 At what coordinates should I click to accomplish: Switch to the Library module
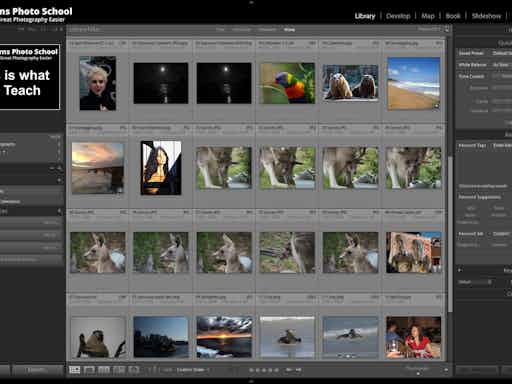coord(365,16)
